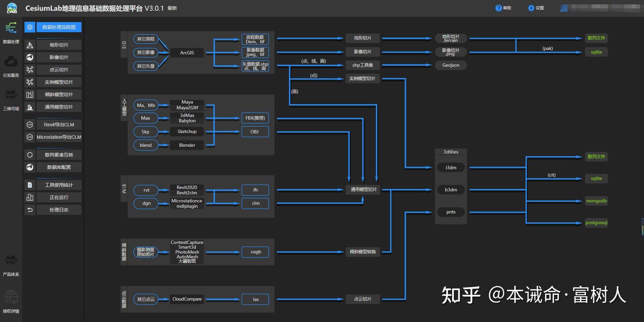Click the FBX(推荐) format box

(256, 118)
